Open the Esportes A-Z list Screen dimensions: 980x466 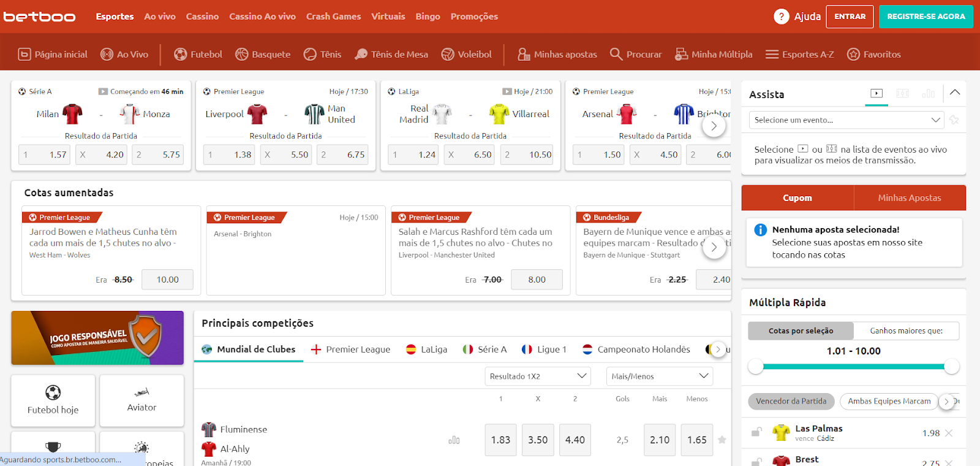[x=799, y=55]
